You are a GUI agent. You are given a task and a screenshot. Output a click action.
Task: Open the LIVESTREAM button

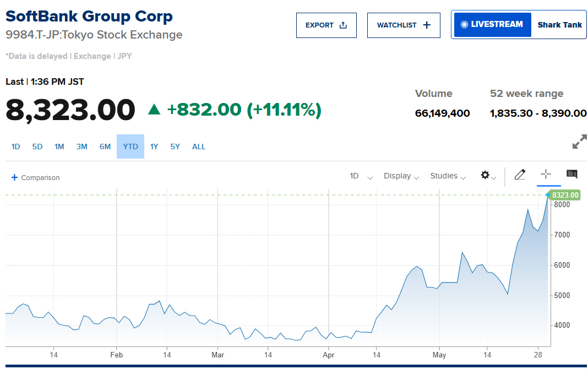pos(492,24)
